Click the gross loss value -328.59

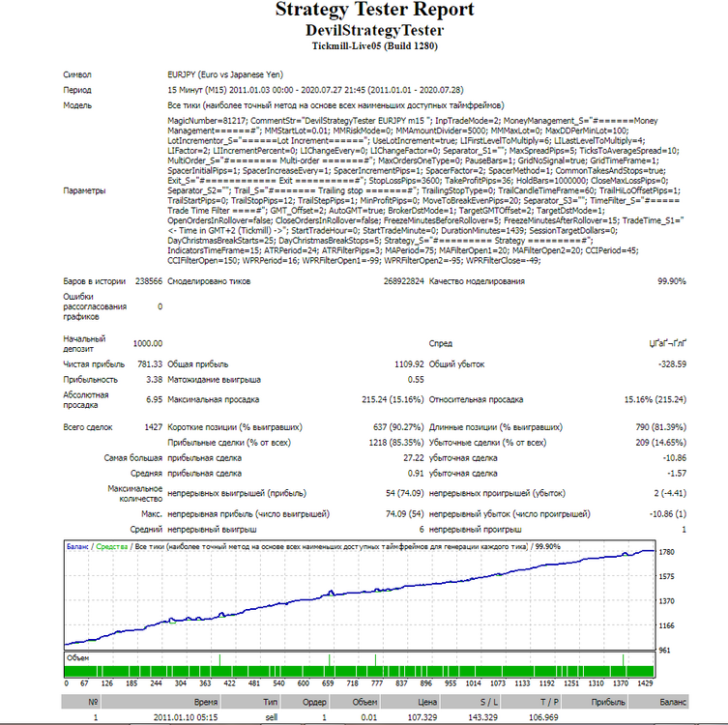[x=672, y=364]
